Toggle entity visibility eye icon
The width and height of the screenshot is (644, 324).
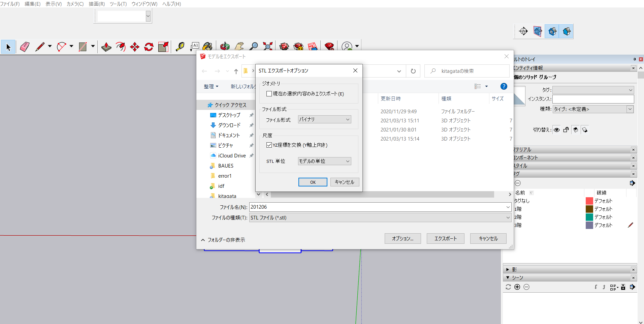(x=557, y=130)
